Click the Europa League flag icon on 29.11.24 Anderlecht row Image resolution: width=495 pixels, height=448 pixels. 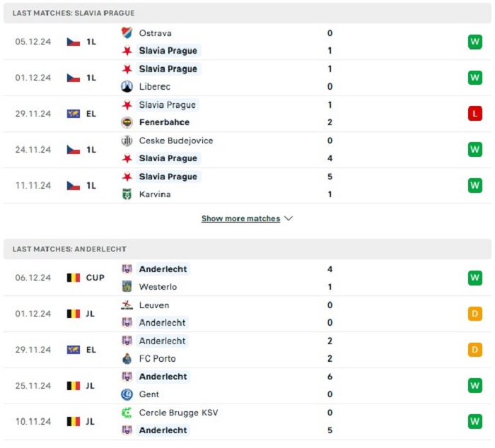point(74,350)
